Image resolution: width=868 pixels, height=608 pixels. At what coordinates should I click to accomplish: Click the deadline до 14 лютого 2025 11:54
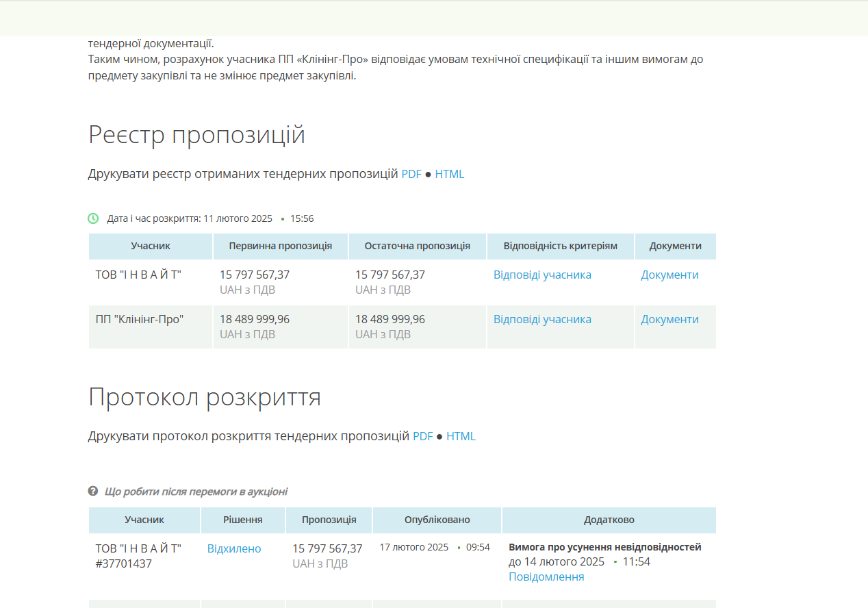tap(579, 561)
